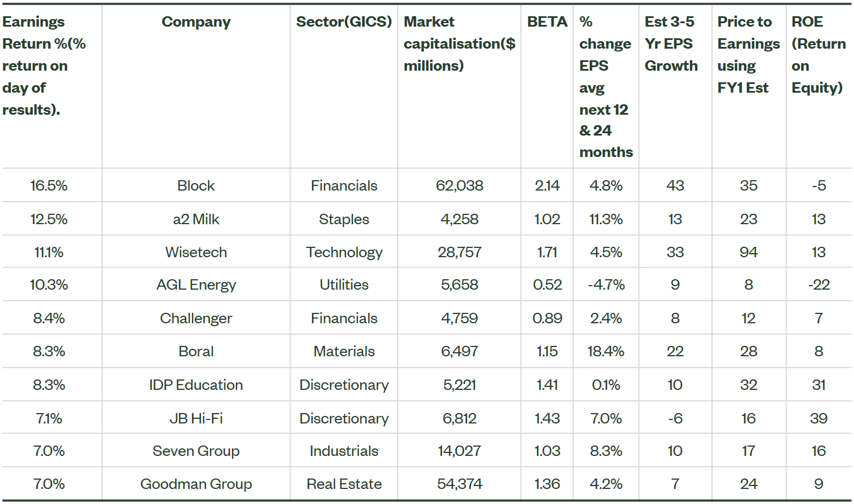Click the BETA column header
This screenshot has width=854, height=504.
tap(547, 22)
